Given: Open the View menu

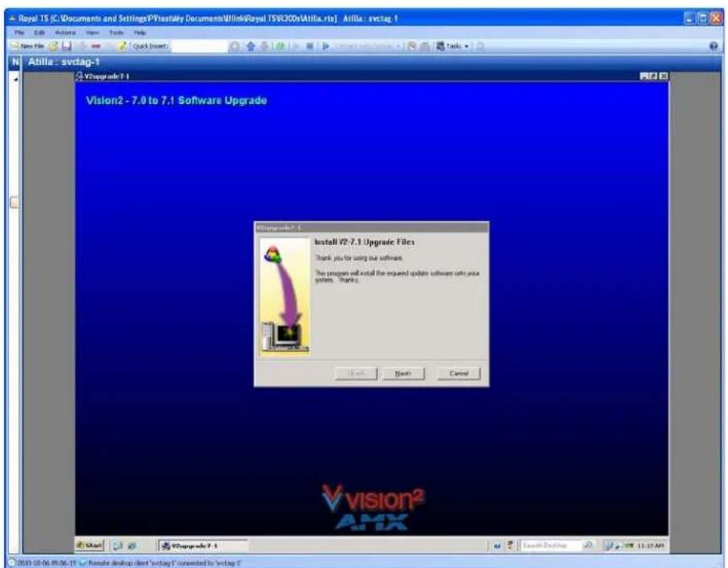Looking at the screenshot, I should coord(92,33).
